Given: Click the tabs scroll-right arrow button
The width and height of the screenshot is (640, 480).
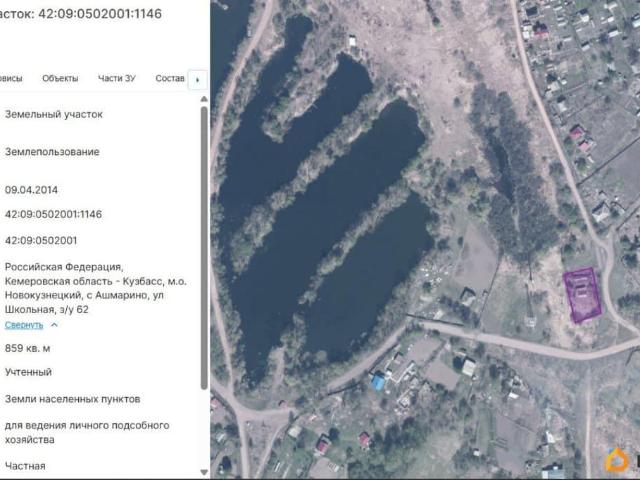Looking at the screenshot, I should pyautogui.click(x=198, y=80).
